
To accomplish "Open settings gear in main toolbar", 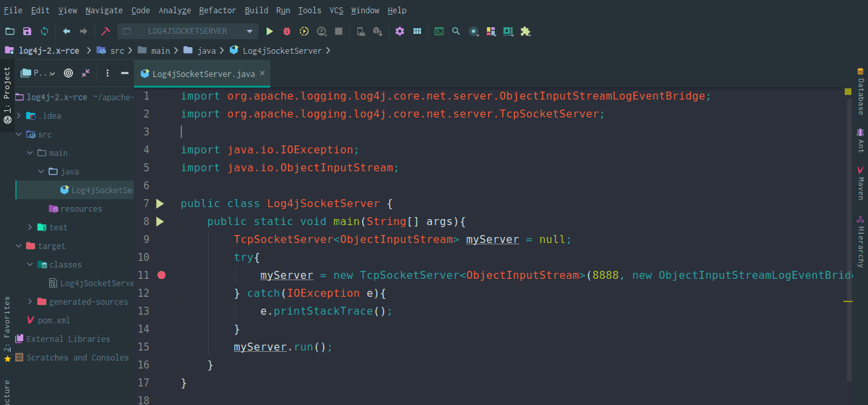I will click(400, 31).
